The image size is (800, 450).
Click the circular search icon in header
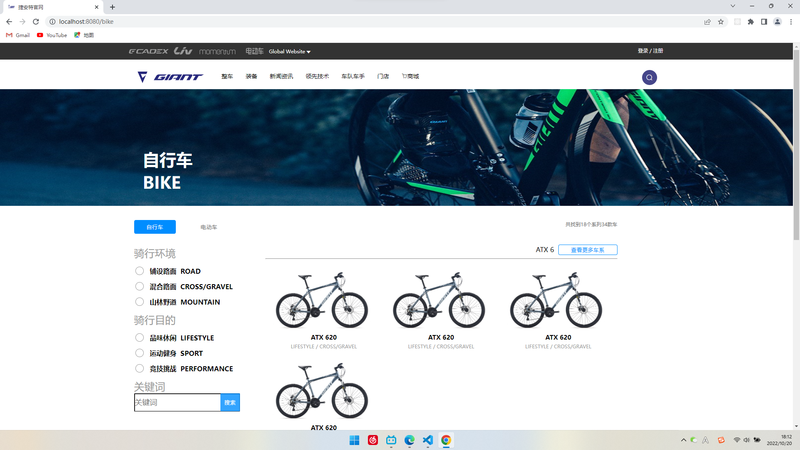(x=649, y=78)
